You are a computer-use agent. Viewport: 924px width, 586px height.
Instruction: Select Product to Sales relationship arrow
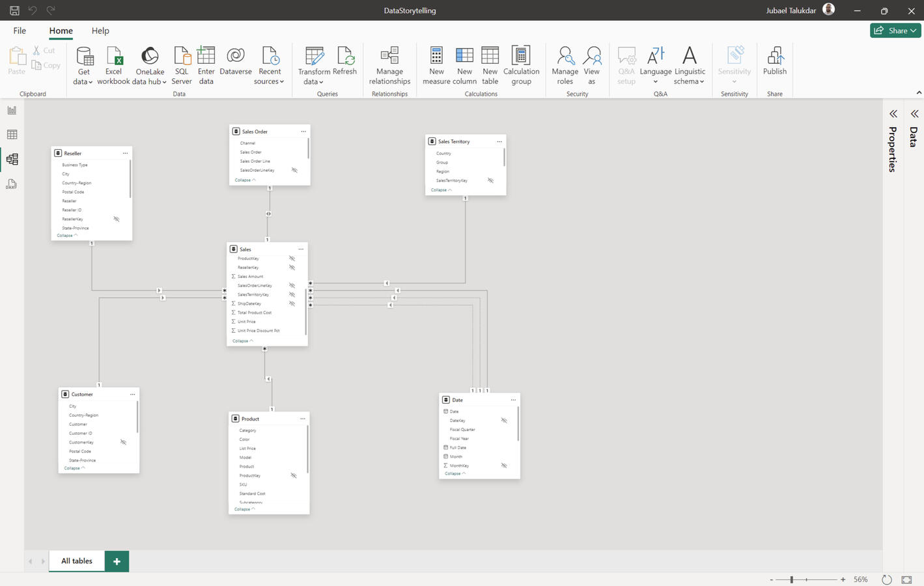[x=268, y=379]
